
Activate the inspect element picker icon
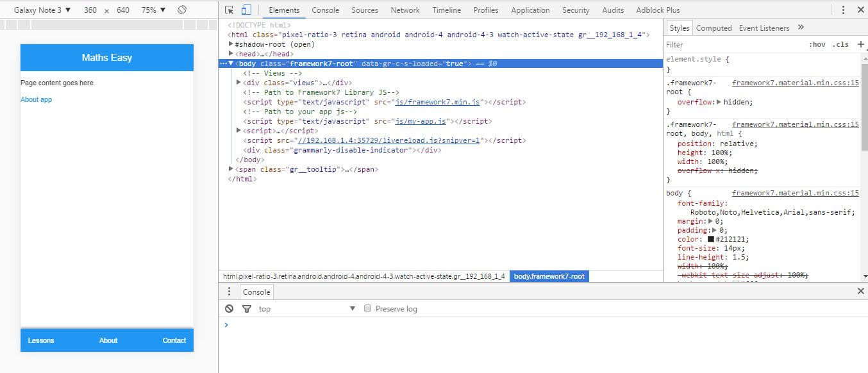tap(230, 10)
